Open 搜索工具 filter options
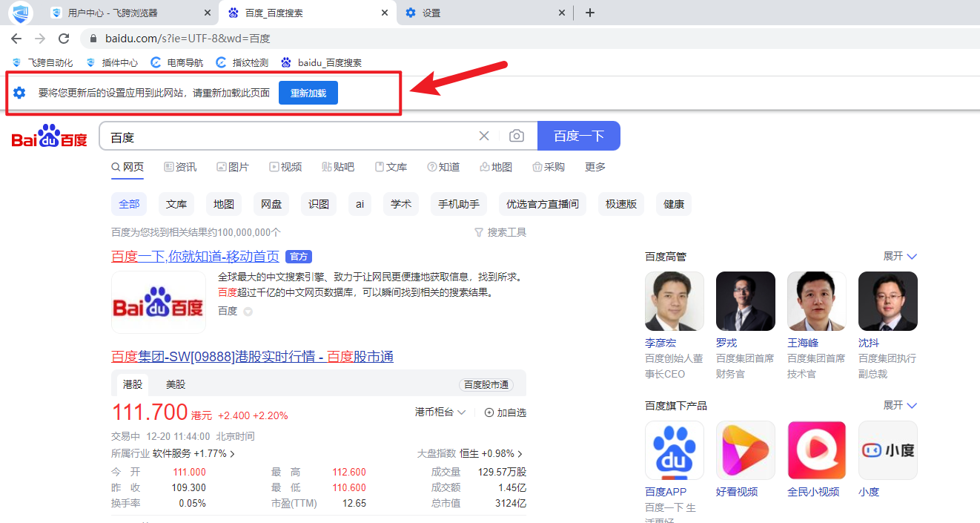Viewport: 980px width, 523px height. tap(500, 232)
